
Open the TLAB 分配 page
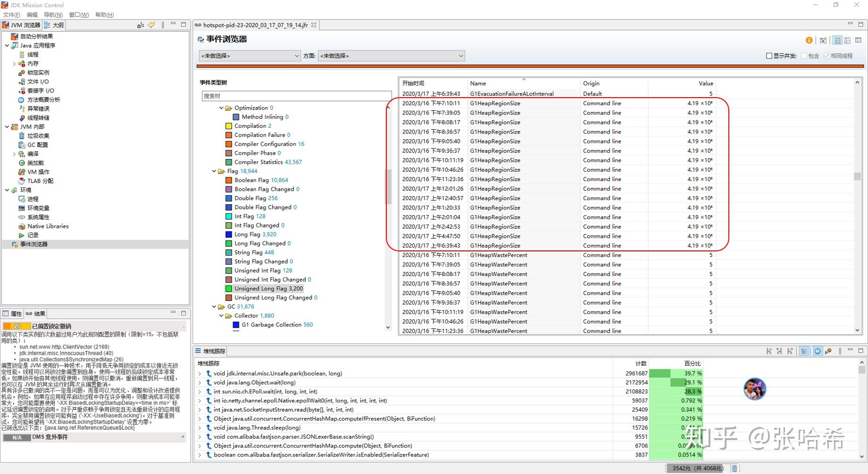tap(40, 181)
